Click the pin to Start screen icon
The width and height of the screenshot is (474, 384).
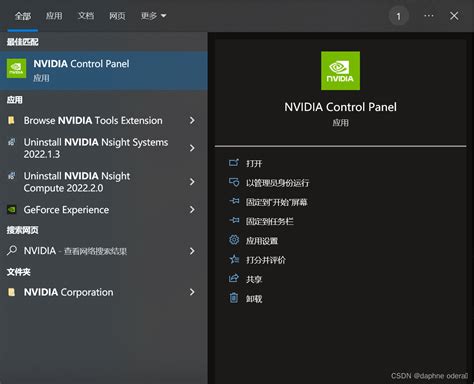[x=234, y=201]
